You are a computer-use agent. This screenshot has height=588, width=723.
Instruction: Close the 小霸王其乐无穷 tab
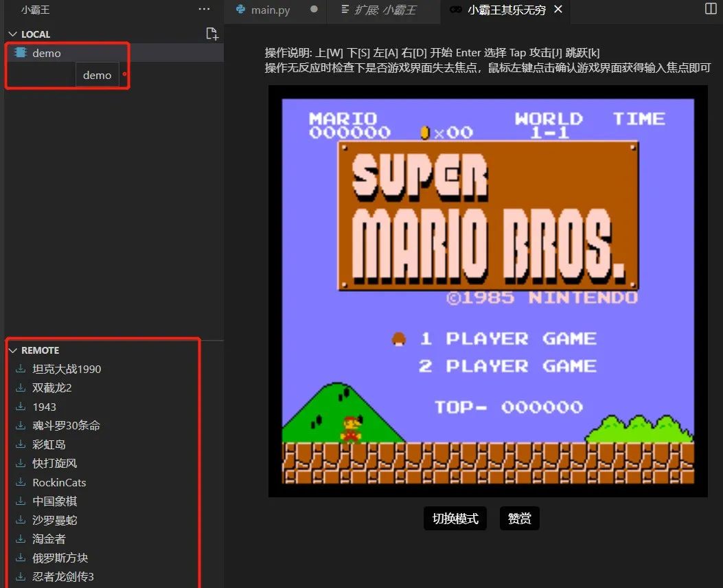pyautogui.click(x=558, y=9)
